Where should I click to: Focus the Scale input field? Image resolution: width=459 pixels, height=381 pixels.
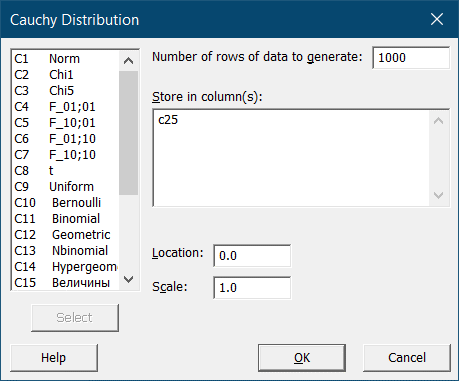coord(252,288)
